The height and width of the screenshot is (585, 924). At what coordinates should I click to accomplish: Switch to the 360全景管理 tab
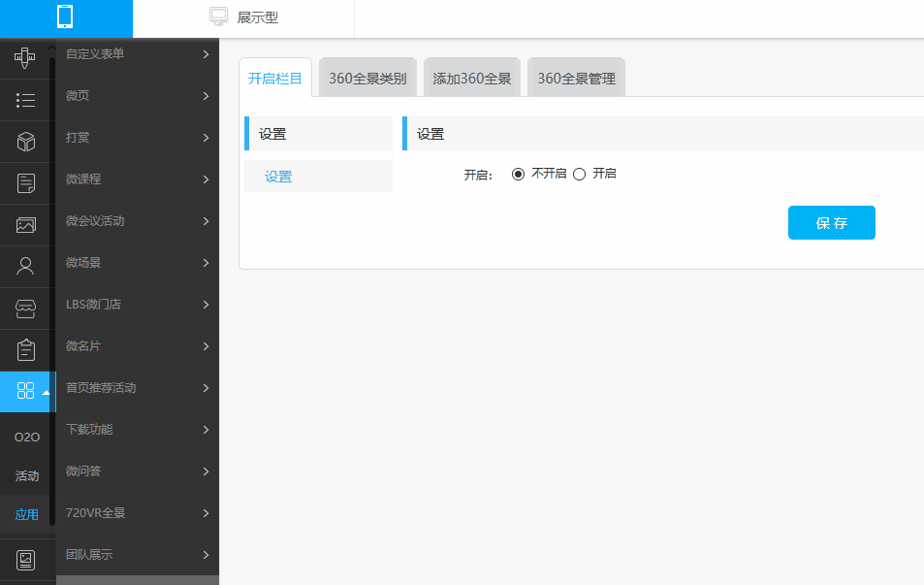tap(576, 78)
